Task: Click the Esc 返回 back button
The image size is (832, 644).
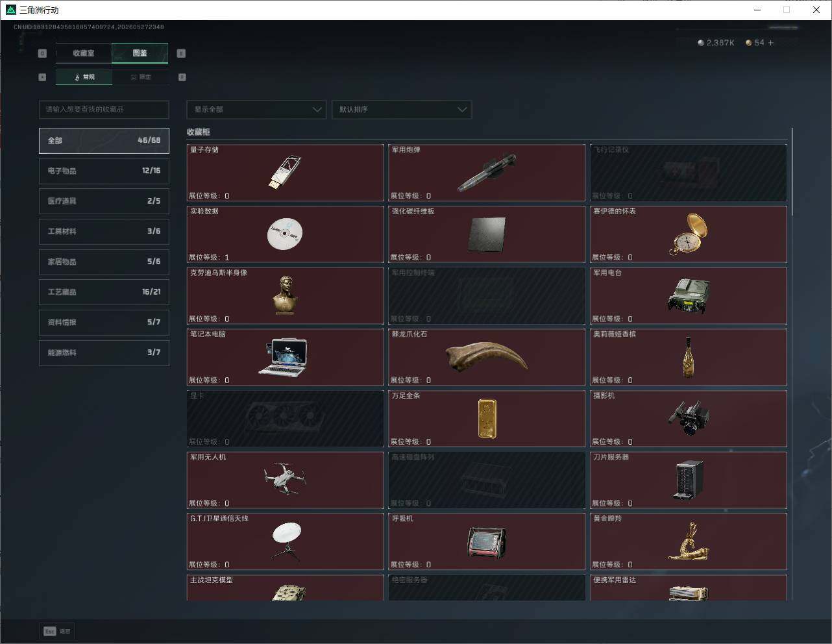Action: click(x=58, y=631)
